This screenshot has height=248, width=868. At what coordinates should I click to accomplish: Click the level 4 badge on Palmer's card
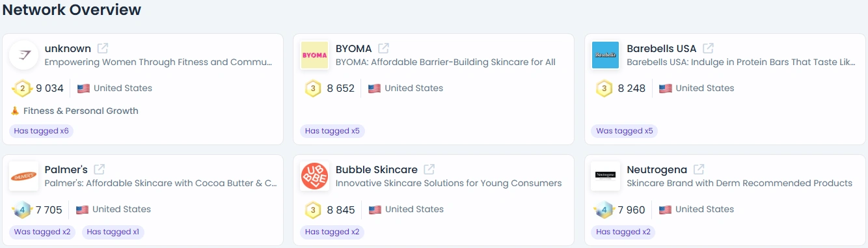tap(22, 210)
